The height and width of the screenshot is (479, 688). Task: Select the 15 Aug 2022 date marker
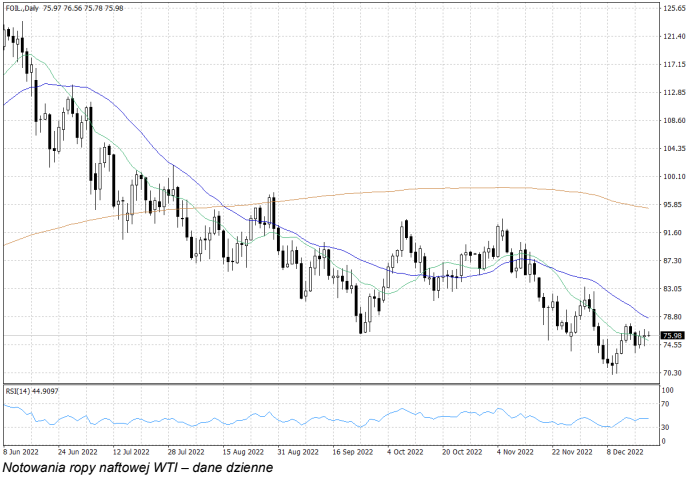point(243,451)
